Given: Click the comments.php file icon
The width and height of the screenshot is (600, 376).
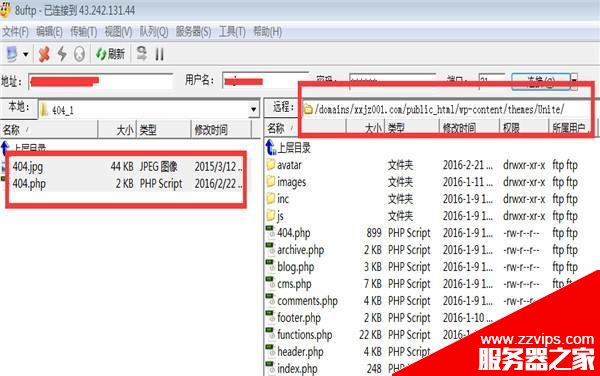Looking at the screenshot, I should tap(271, 300).
